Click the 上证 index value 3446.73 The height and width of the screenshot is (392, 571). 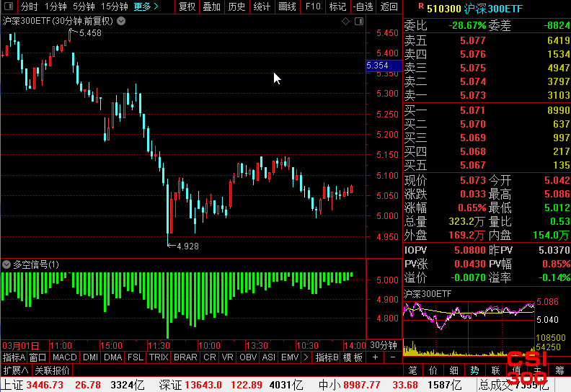(45, 385)
